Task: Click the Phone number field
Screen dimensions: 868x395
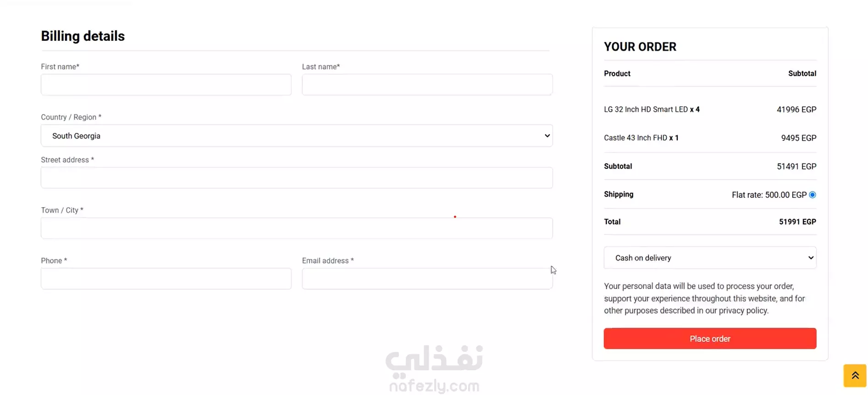Action: pyautogui.click(x=166, y=279)
